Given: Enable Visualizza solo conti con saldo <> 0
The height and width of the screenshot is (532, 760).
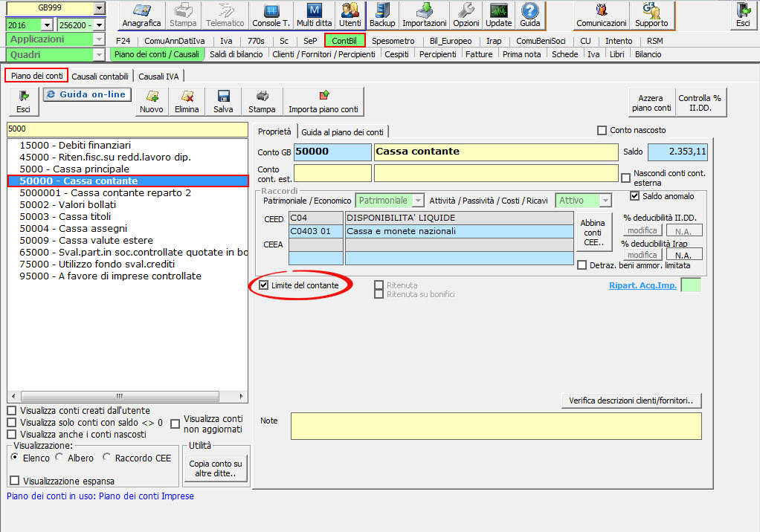Looking at the screenshot, I should (x=12, y=423).
